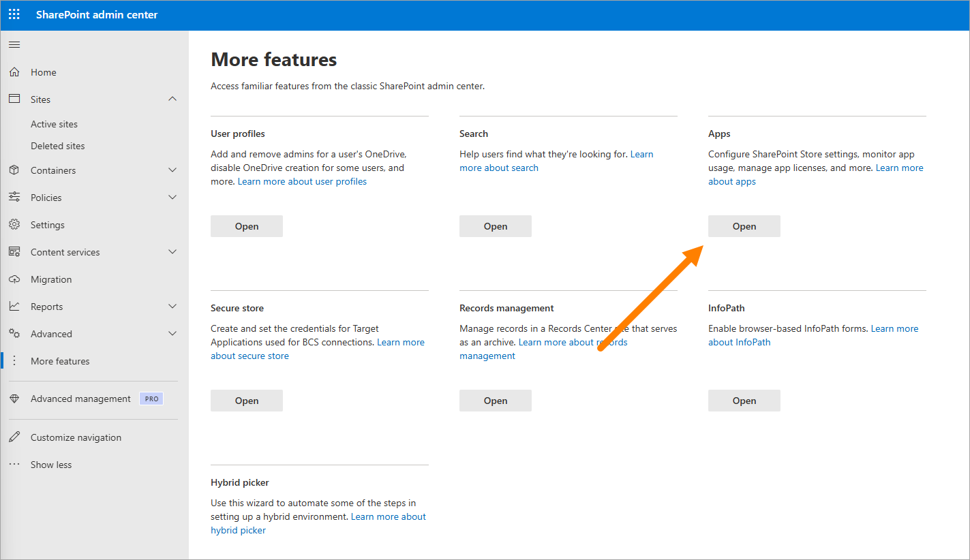970x560 pixels.
Task: Open the Search feature
Action: click(x=496, y=226)
